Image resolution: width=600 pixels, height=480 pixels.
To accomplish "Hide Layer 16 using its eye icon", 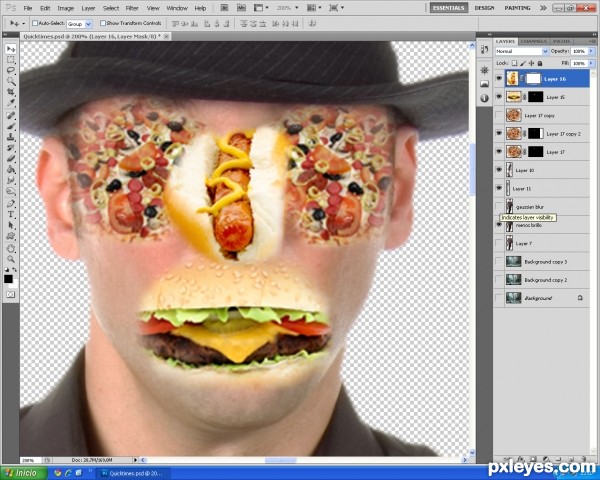I will 499,78.
